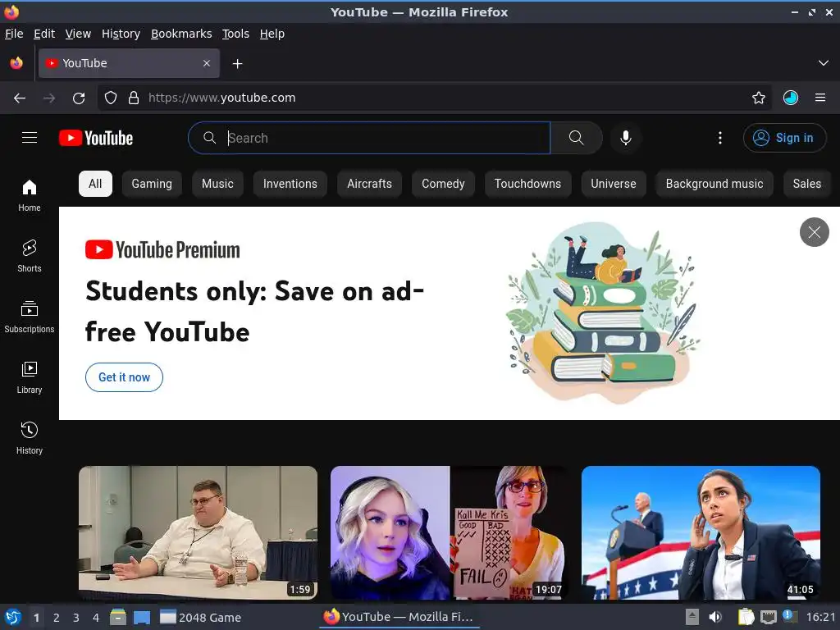This screenshot has height=630, width=840.
Task: Click the search magnifier button
Action: click(576, 138)
